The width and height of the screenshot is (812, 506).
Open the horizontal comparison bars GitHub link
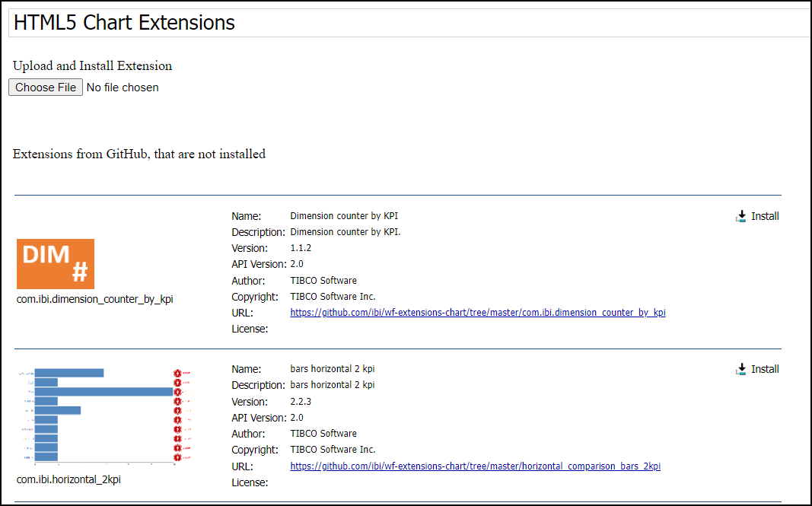tap(475, 466)
